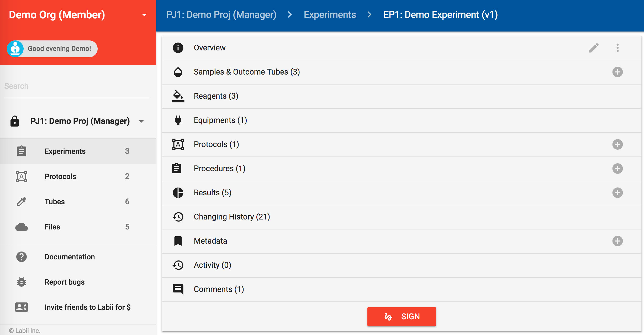Add a new Samples & Outcome Tubes entry
The height and width of the screenshot is (335, 644).
pyautogui.click(x=617, y=72)
